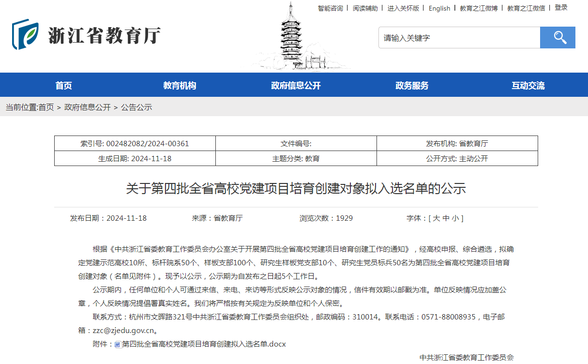Download 第四批全省高校党建项目培育创建拟入选名单.docx

[x=204, y=344]
